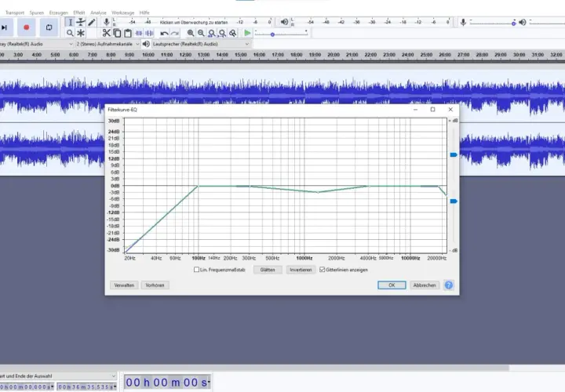Paste with the clipboard icon
This screenshot has height=392, width=565.
pos(128,33)
